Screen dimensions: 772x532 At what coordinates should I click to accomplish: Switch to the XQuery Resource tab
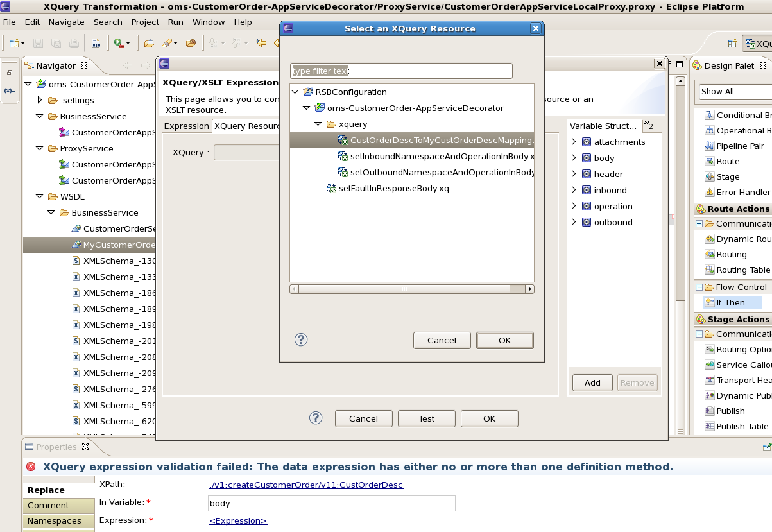pyautogui.click(x=247, y=126)
